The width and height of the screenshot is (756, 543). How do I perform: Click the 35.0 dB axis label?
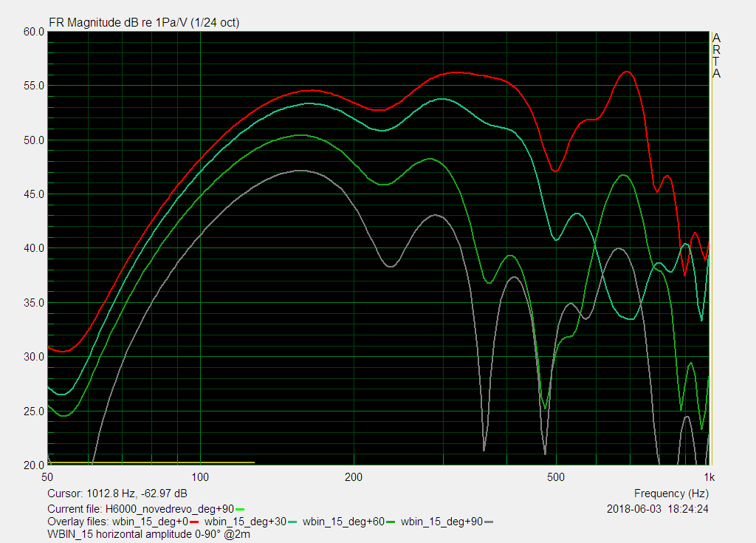tap(34, 303)
